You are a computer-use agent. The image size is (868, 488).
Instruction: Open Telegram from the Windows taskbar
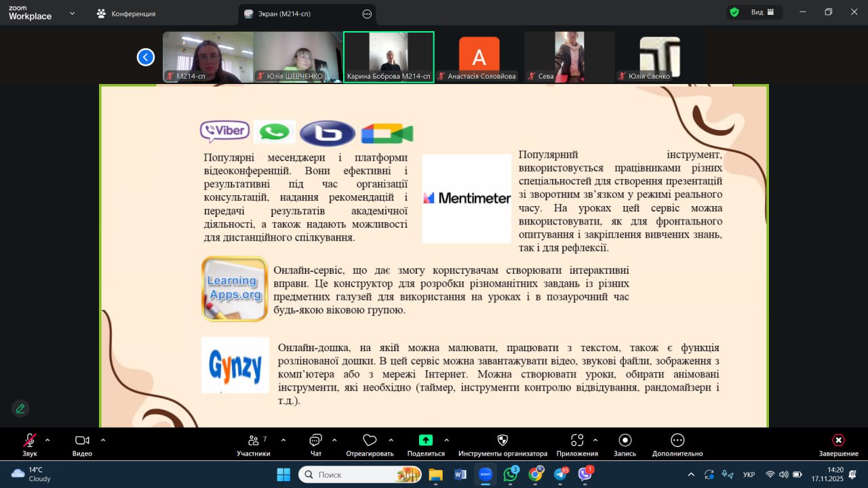pos(561,474)
